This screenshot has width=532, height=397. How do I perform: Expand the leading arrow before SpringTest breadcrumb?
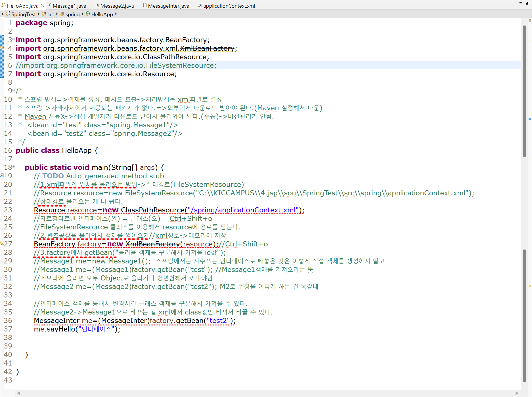click(3, 14)
